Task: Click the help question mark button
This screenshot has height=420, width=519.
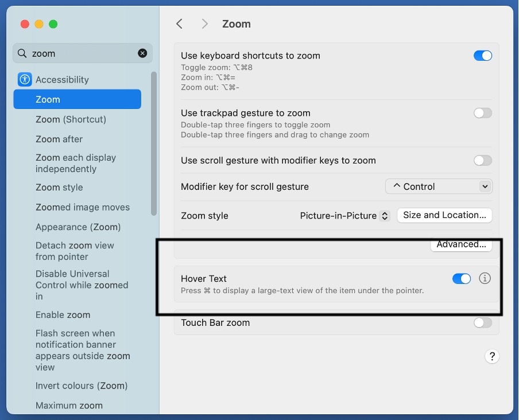Action: (x=491, y=356)
